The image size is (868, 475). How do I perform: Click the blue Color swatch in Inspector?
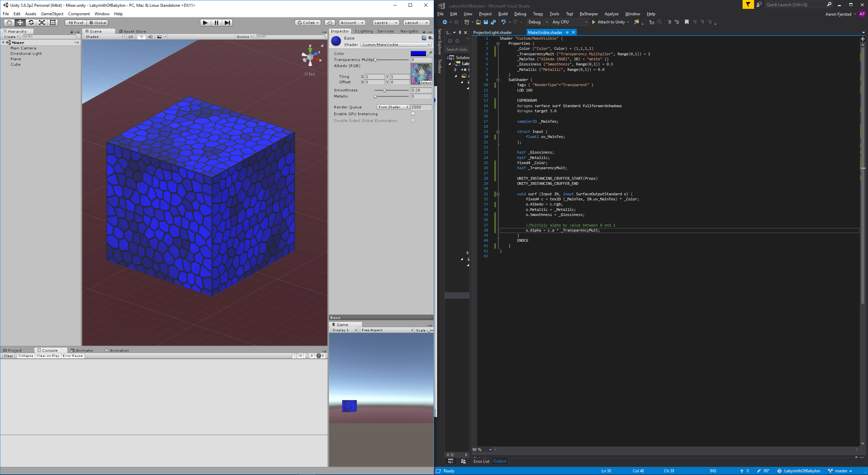click(418, 53)
